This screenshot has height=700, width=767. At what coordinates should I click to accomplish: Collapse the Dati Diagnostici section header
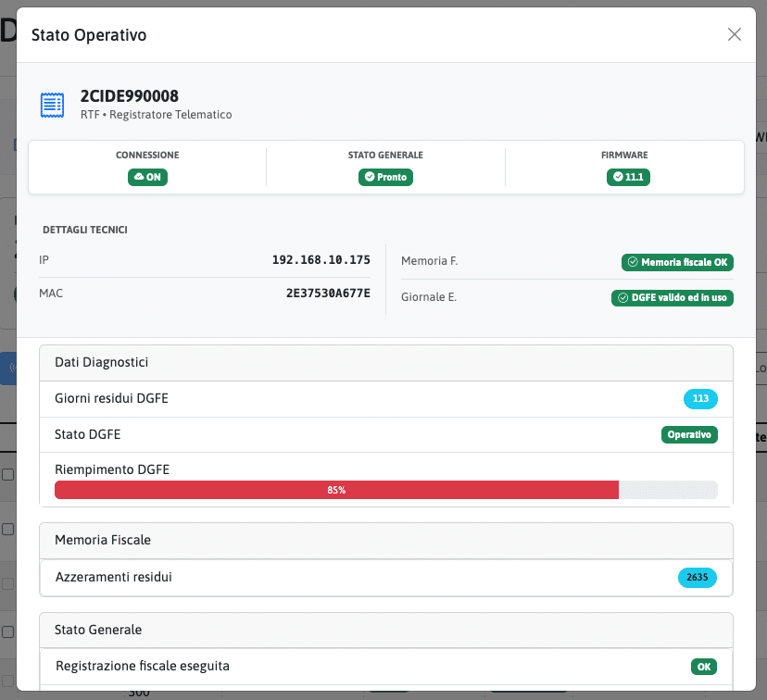pyautogui.click(x=385, y=363)
